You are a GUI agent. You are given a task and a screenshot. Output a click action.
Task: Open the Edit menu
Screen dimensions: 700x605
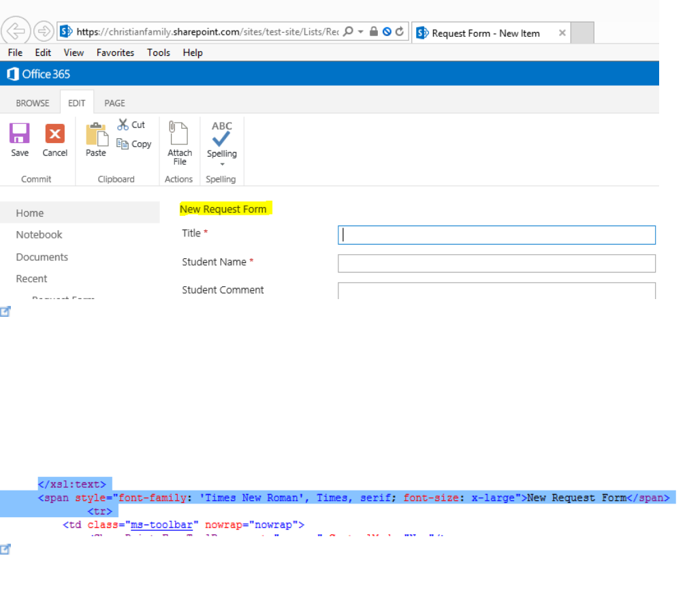pos(43,52)
